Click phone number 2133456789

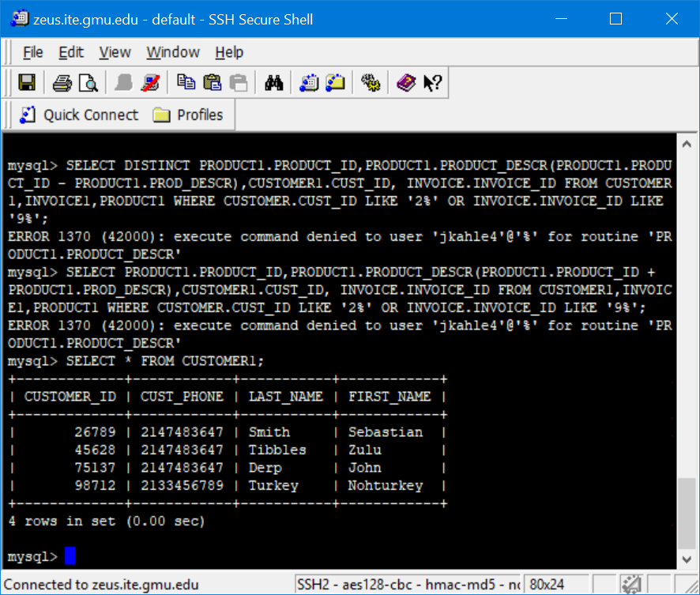(182, 485)
